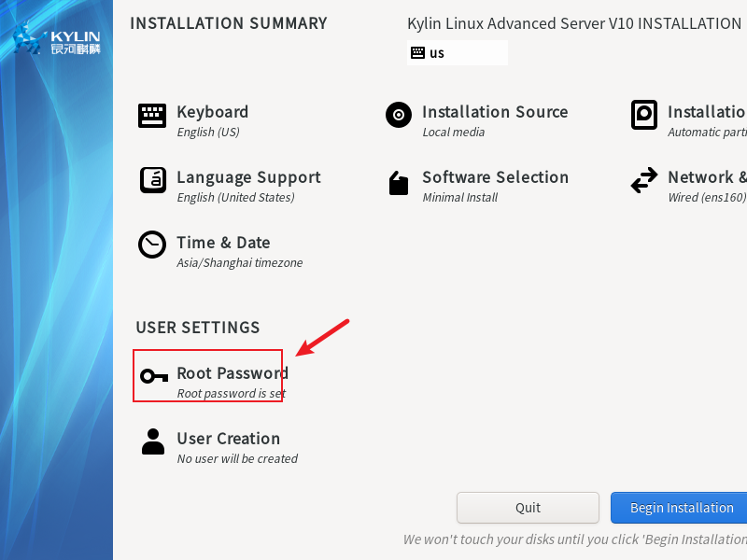
Task: Click the User Creation person icon
Action: (153, 442)
